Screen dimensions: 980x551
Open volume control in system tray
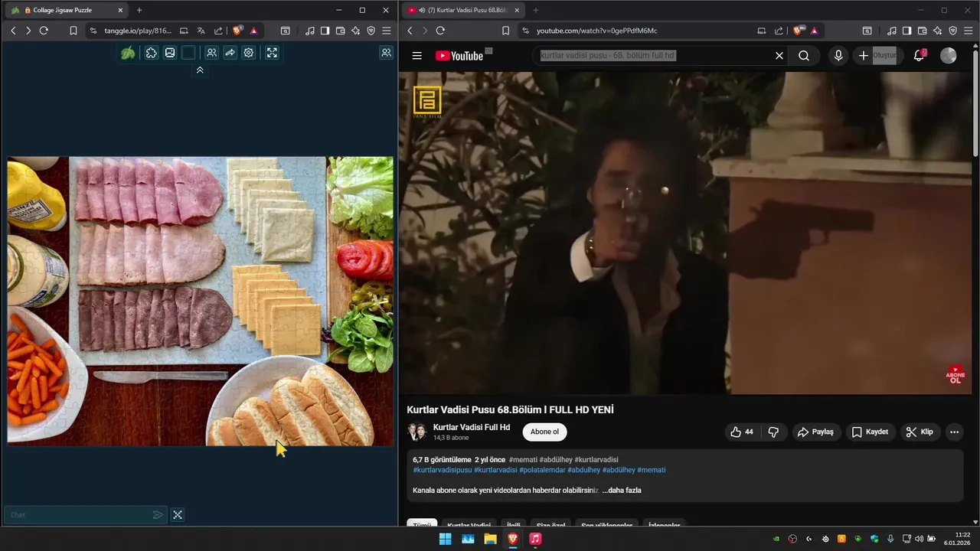[919, 539]
